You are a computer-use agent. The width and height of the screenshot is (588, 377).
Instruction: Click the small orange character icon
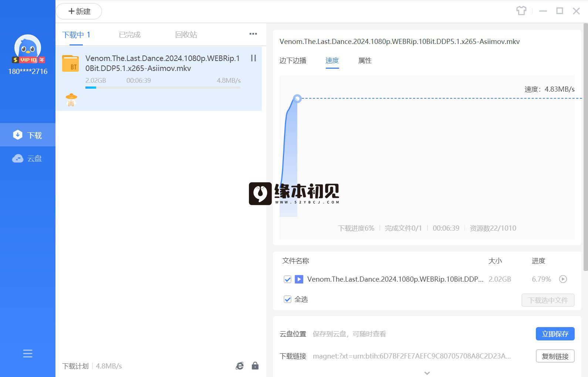click(71, 100)
